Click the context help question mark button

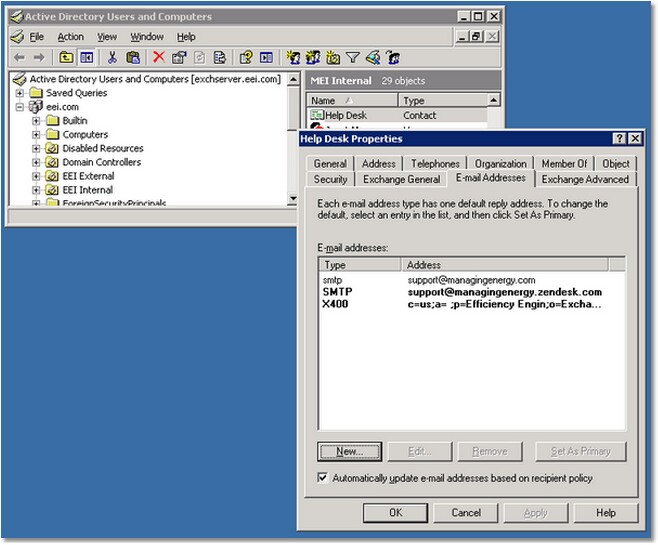pos(619,138)
